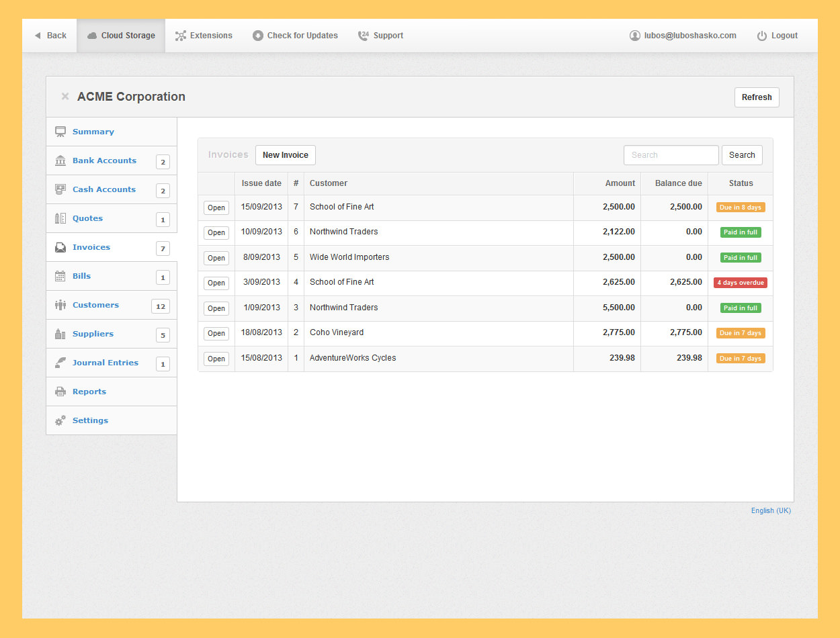Screen dimensions: 840x638
Task: Click the Bank Accounts building icon
Action: [60, 161]
